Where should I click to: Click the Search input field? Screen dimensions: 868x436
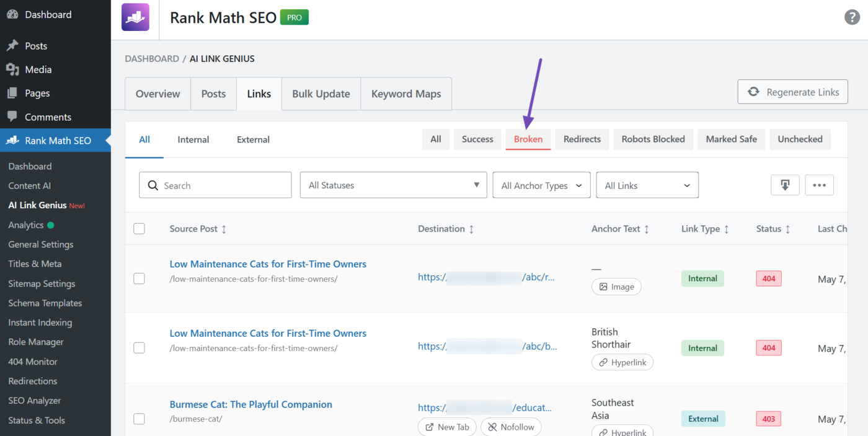pyautogui.click(x=215, y=185)
